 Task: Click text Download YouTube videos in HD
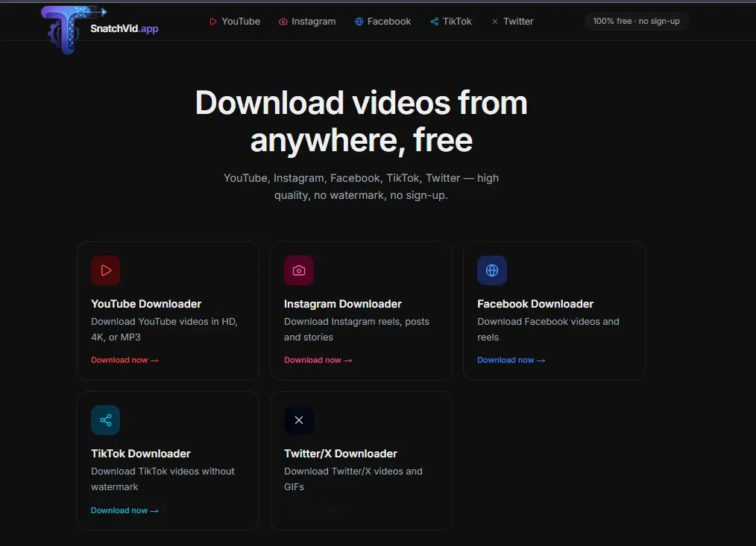tap(165, 329)
